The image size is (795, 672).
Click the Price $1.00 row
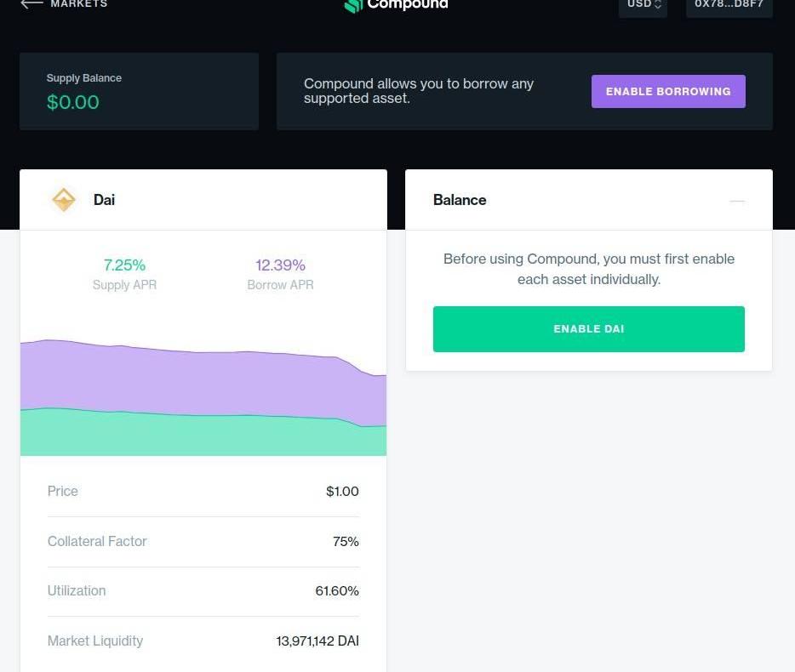(x=203, y=491)
